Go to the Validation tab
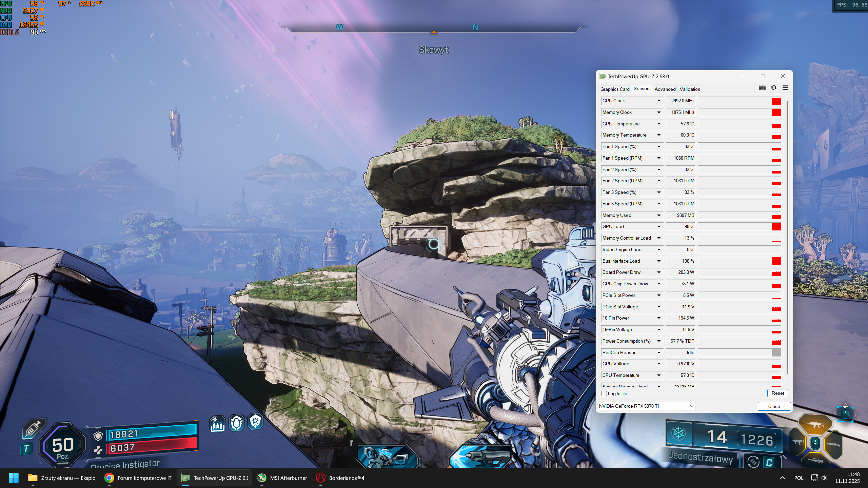Viewport: 868px width, 488px height. (690, 89)
